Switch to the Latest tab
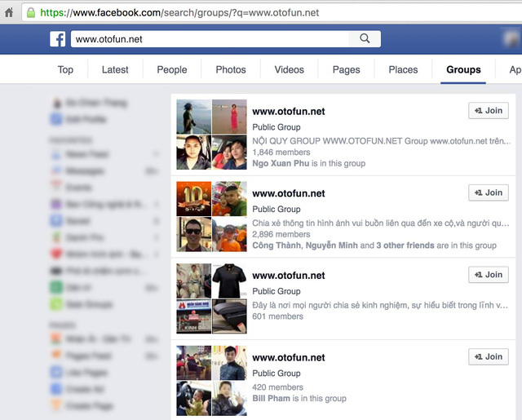Viewport: 522px width, 420px height. point(115,70)
